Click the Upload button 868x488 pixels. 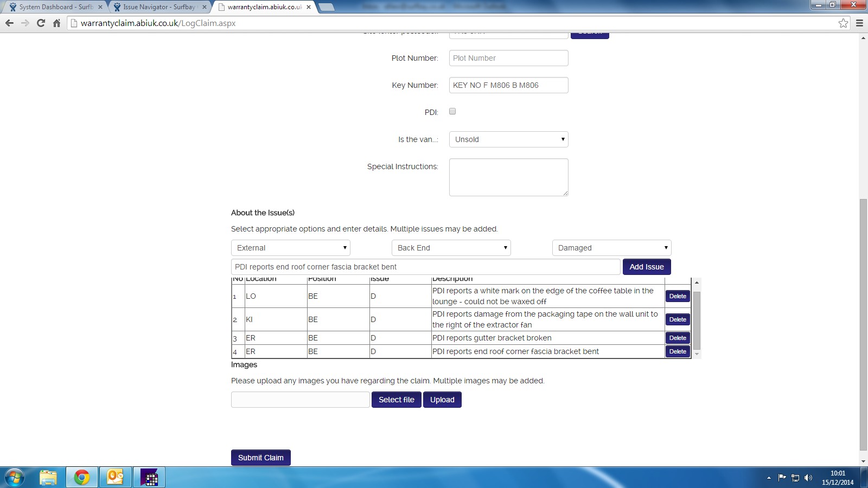[x=442, y=400]
